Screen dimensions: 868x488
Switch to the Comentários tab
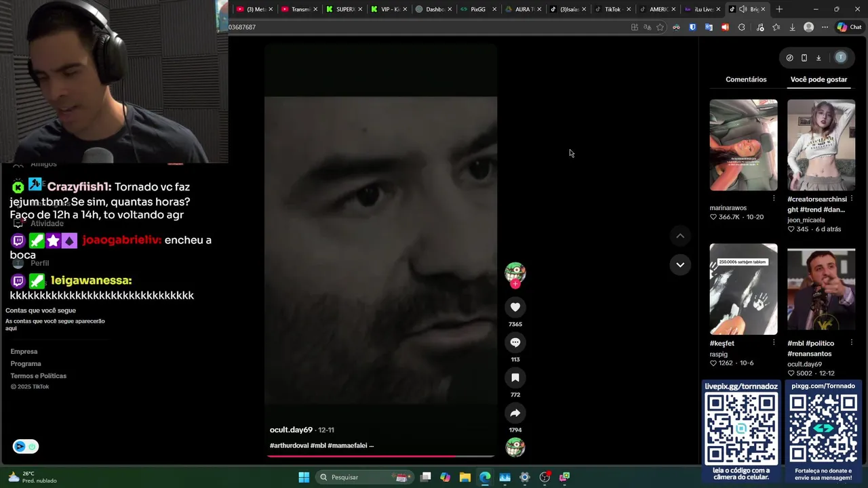pos(746,79)
